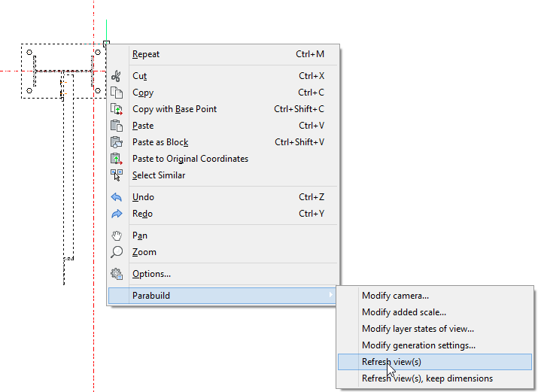The width and height of the screenshot is (538, 392).
Task: Expand the Parabuild submenu arrow
Action: click(x=330, y=296)
